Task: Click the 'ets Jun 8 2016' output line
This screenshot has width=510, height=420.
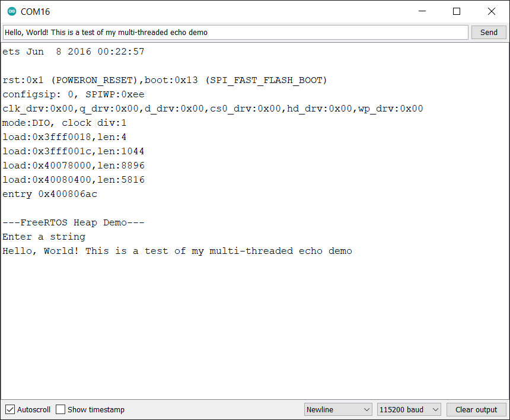Action: [x=73, y=52]
